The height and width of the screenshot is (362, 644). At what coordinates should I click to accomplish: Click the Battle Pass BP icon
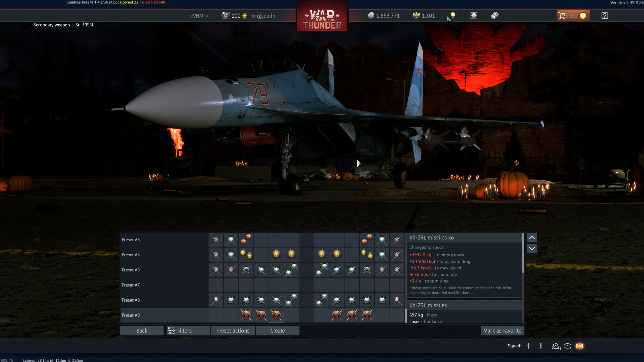(x=495, y=16)
